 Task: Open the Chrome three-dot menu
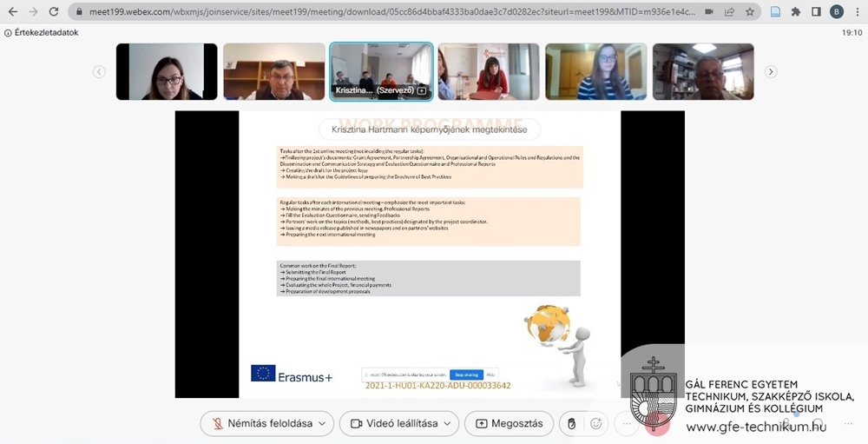tap(857, 11)
